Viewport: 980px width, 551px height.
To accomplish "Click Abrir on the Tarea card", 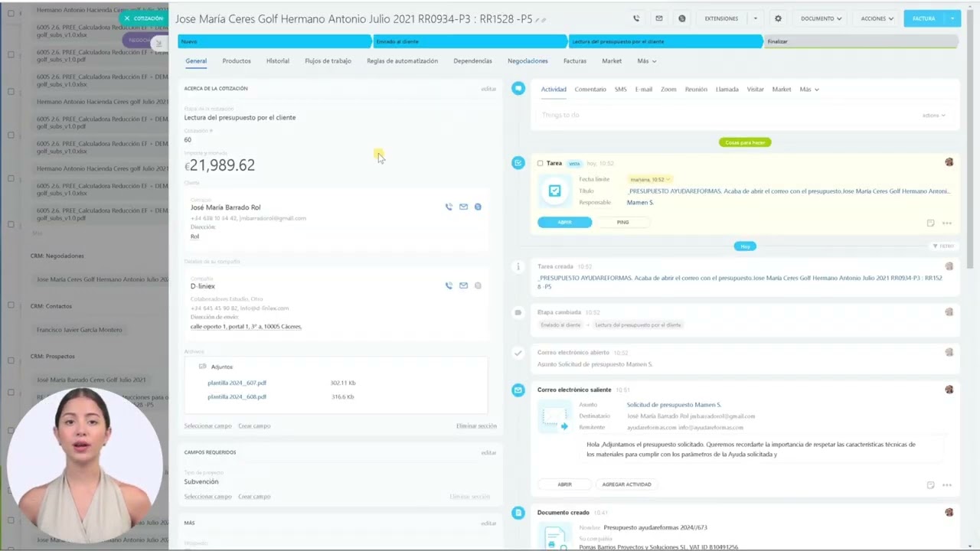I will pyautogui.click(x=564, y=223).
